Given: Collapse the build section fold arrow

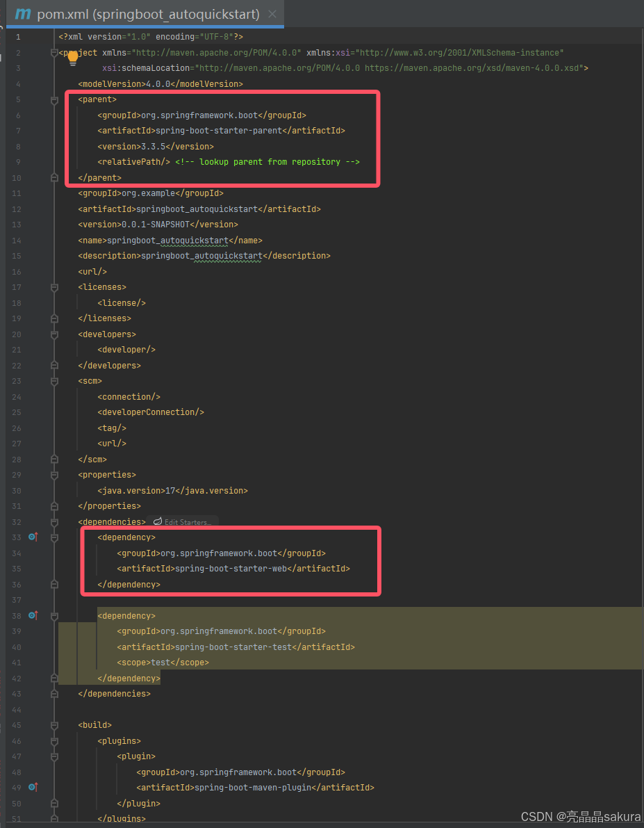Looking at the screenshot, I should pos(54,725).
